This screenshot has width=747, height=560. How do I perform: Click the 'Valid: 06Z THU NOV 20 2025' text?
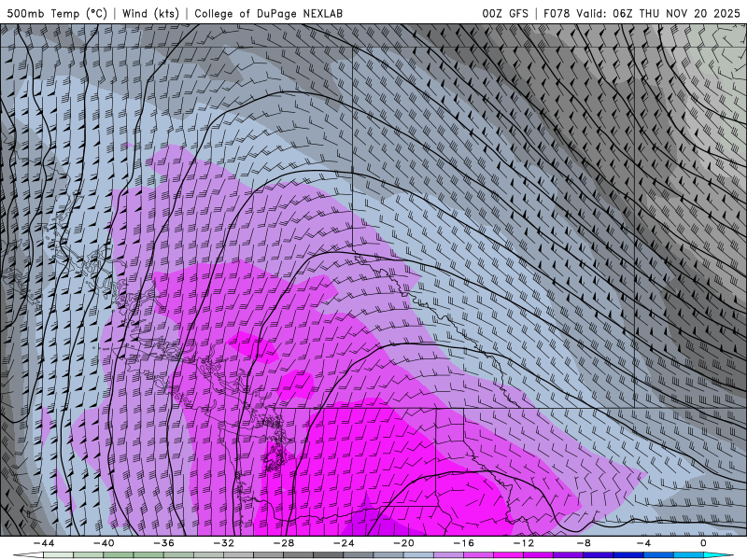(658, 13)
